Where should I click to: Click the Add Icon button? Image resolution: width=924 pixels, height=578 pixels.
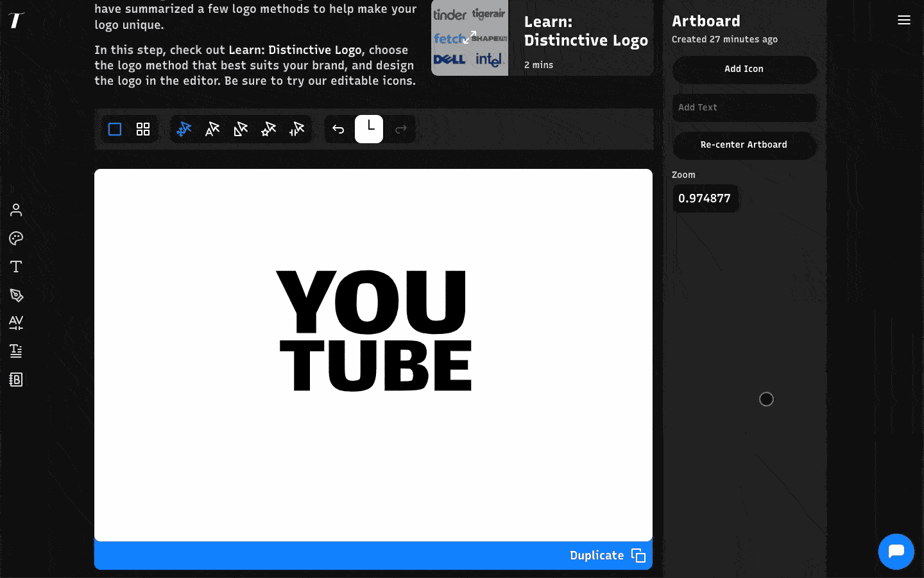(x=744, y=69)
